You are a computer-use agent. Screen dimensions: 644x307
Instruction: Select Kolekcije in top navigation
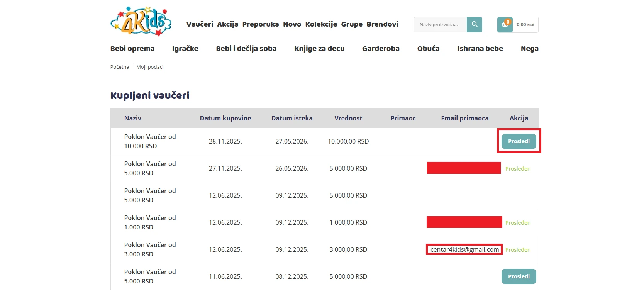321,24
